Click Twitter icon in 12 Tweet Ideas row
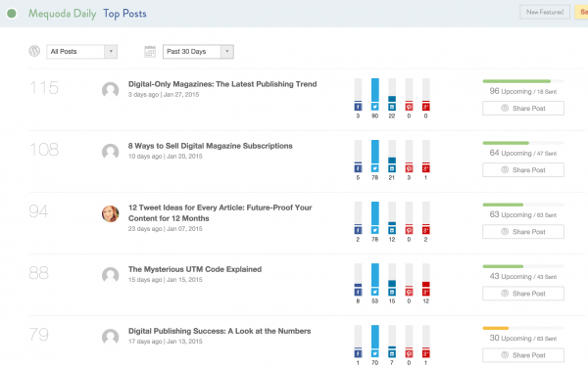Image resolution: width=588 pixels, height=368 pixels. click(x=375, y=230)
